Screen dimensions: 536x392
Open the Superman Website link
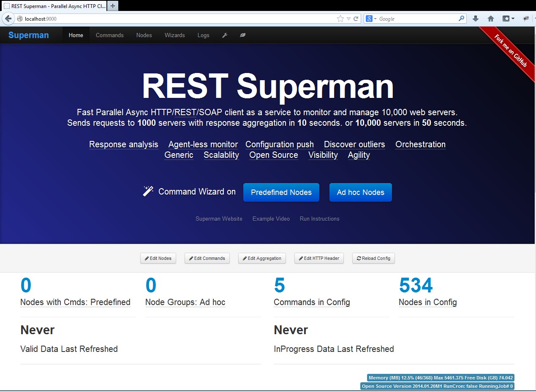coord(219,219)
